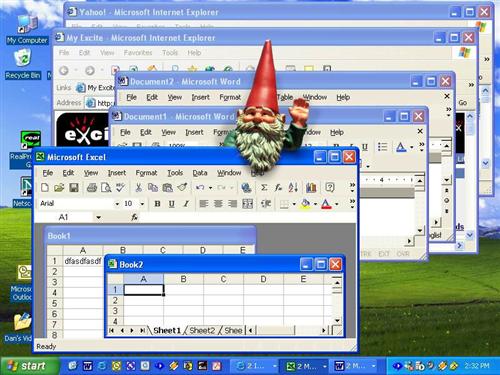
Task: Open the Chart Wizard icon in Excel
Action: 311,188
